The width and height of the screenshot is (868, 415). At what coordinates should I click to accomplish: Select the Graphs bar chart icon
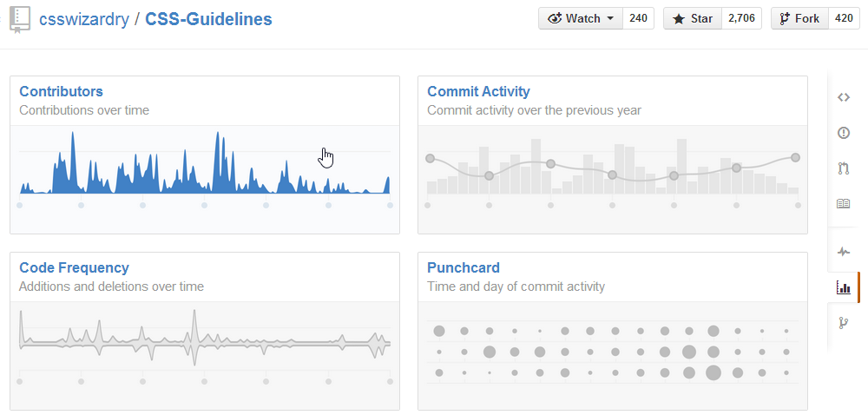click(843, 287)
